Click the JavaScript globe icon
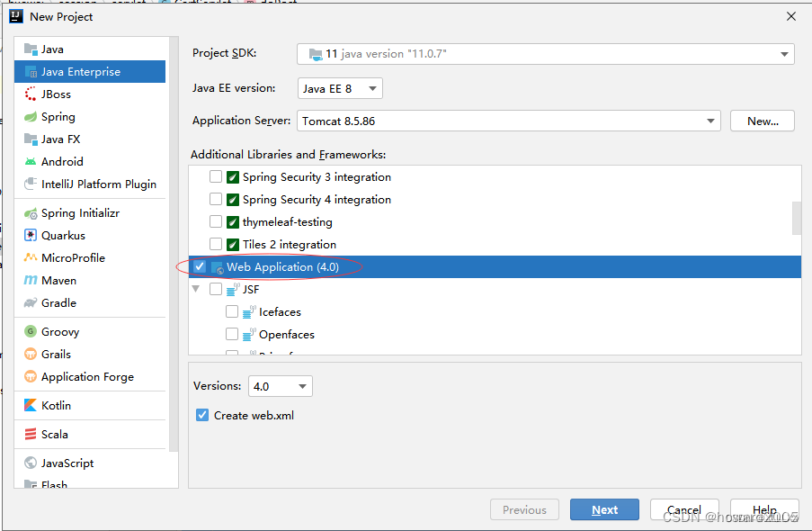This screenshot has width=812, height=531. tap(31, 463)
